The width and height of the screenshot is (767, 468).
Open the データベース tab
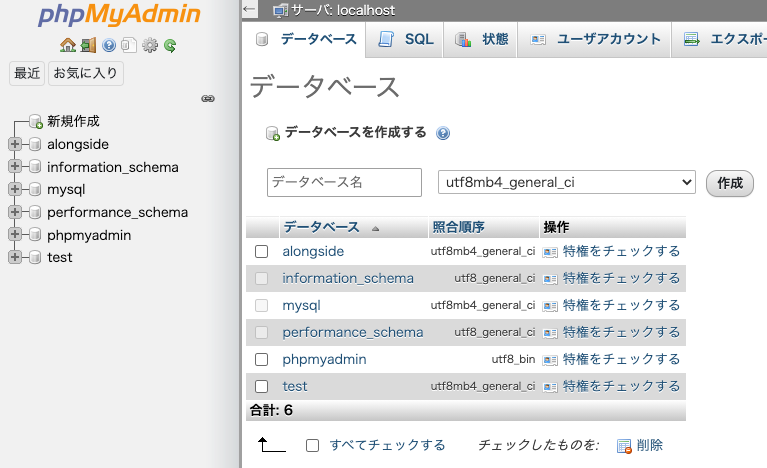coord(304,39)
